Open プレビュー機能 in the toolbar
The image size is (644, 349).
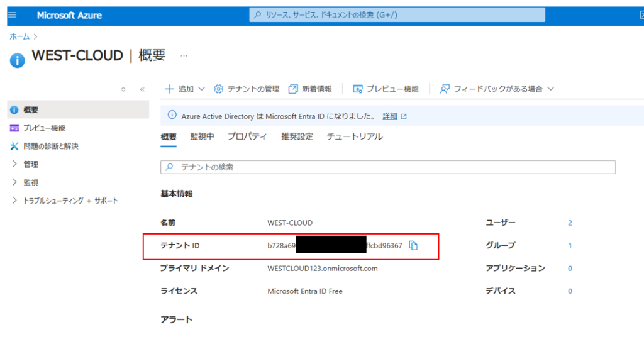[x=386, y=89]
